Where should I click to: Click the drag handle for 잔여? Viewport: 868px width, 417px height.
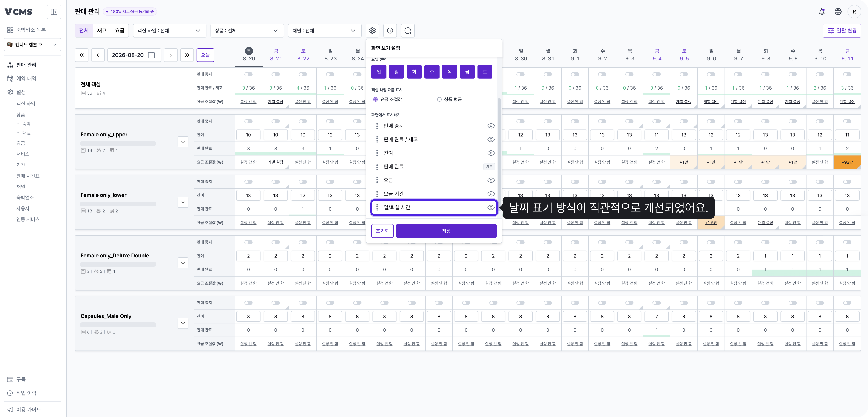coord(377,153)
